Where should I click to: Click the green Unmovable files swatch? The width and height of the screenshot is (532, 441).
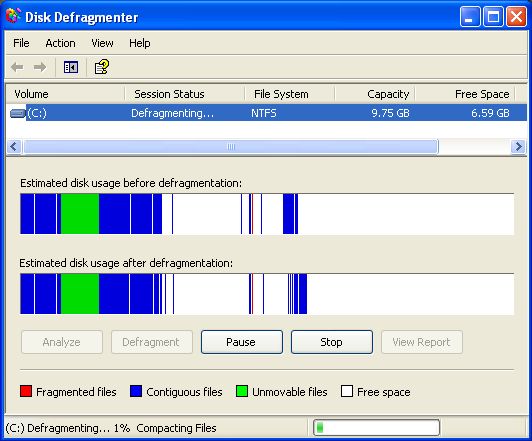[242, 391]
